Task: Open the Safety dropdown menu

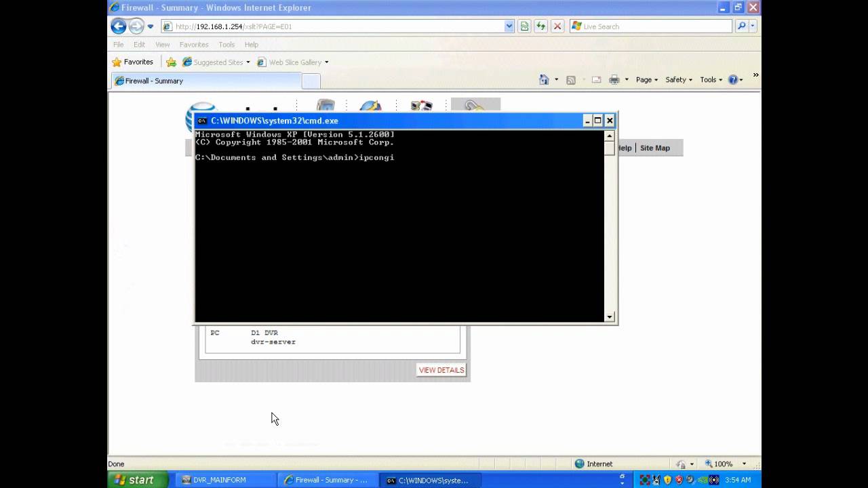Action: (679, 79)
